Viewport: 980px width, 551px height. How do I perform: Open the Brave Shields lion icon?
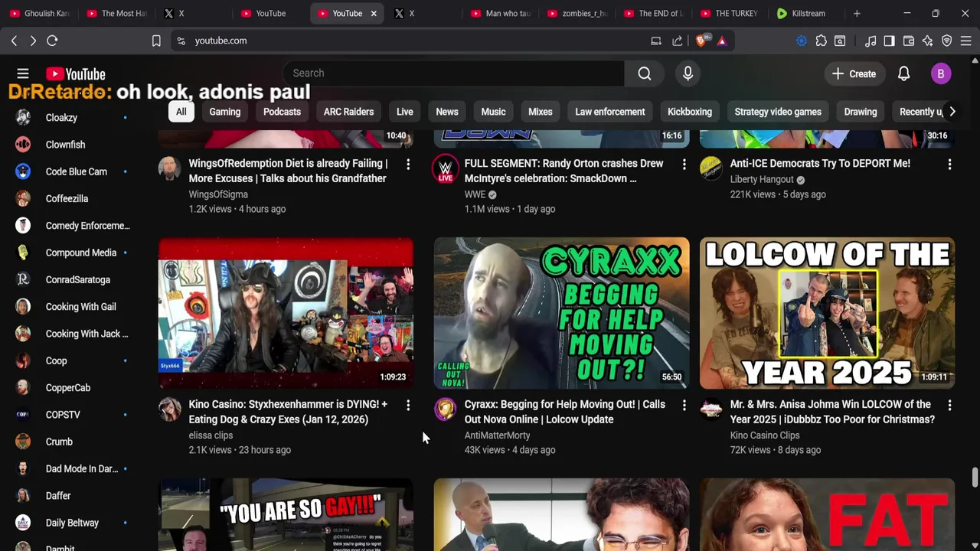click(x=701, y=41)
